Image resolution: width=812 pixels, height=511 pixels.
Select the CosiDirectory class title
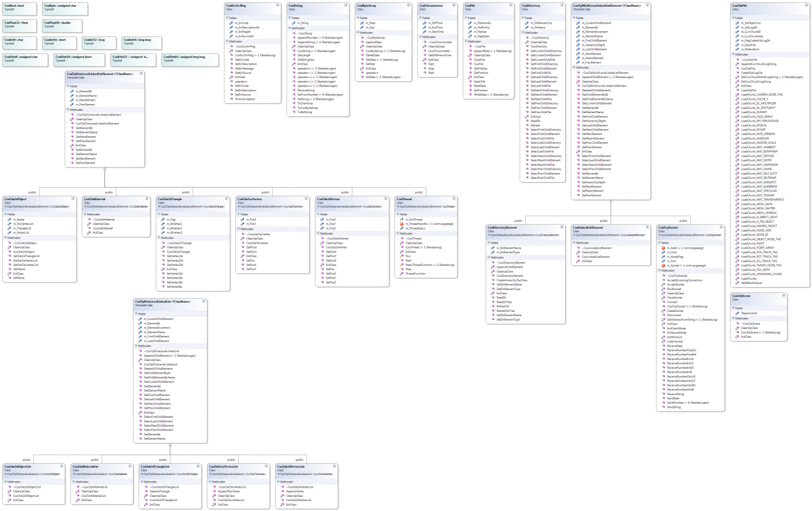pyautogui.click(x=531, y=6)
